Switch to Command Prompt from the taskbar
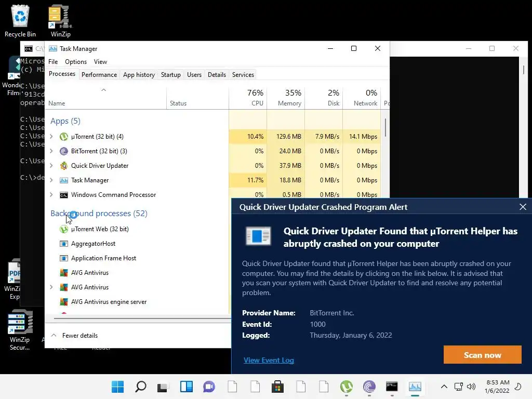The height and width of the screenshot is (399, 532). coord(392,387)
